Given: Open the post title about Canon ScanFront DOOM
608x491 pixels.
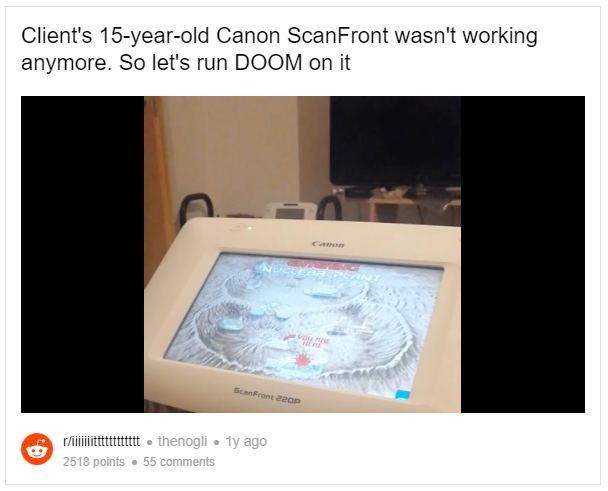Looking at the screenshot, I should pyautogui.click(x=279, y=49).
